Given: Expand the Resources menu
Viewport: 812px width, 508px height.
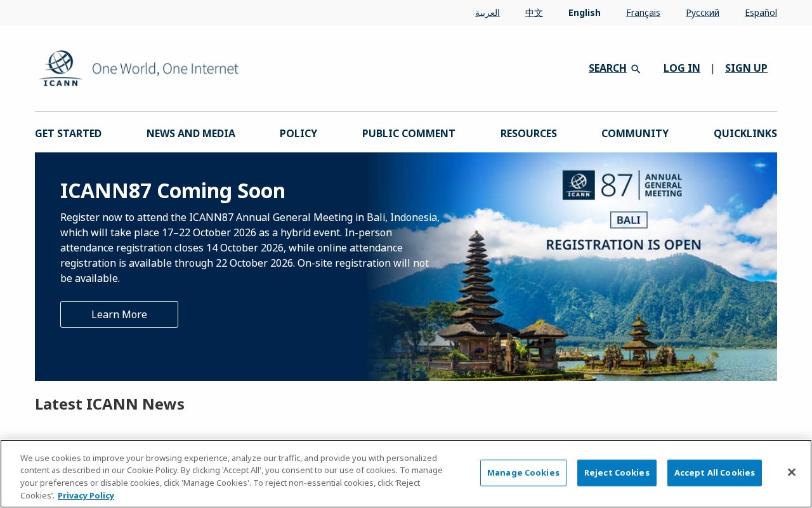Looking at the screenshot, I should click(528, 133).
